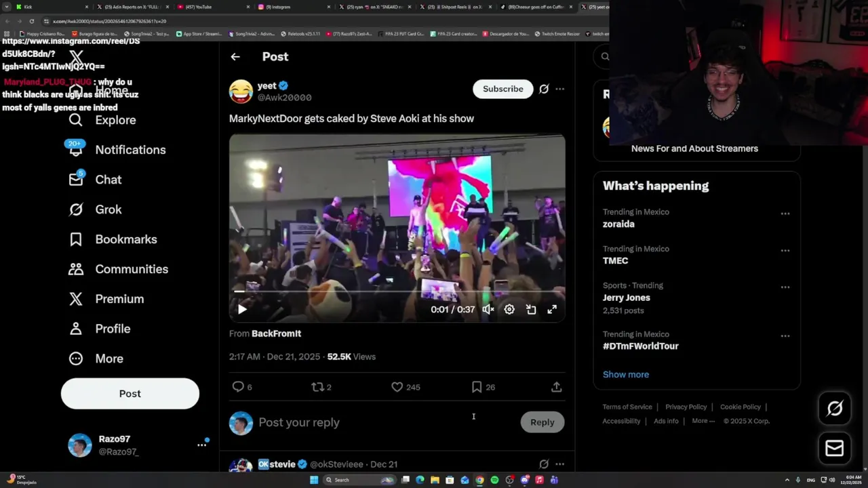Viewport: 868px width, 488px height.
Task: Open Chrome from the taskbar
Action: [479, 480]
